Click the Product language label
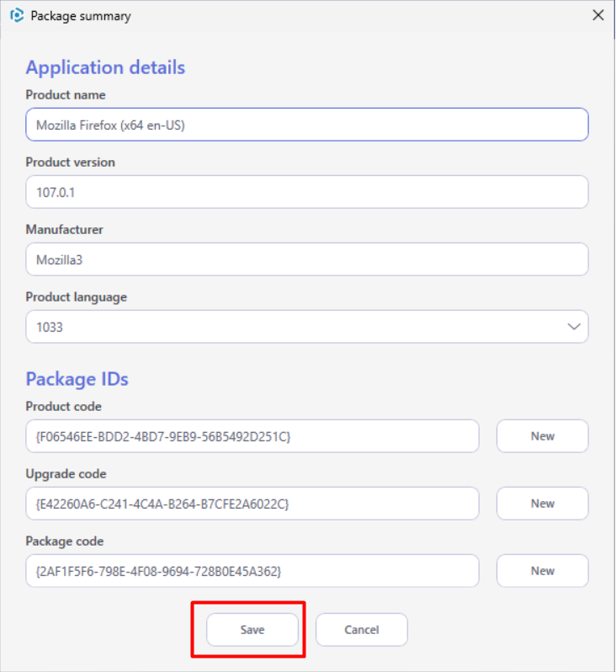The image size is (616, 672). 77,297
